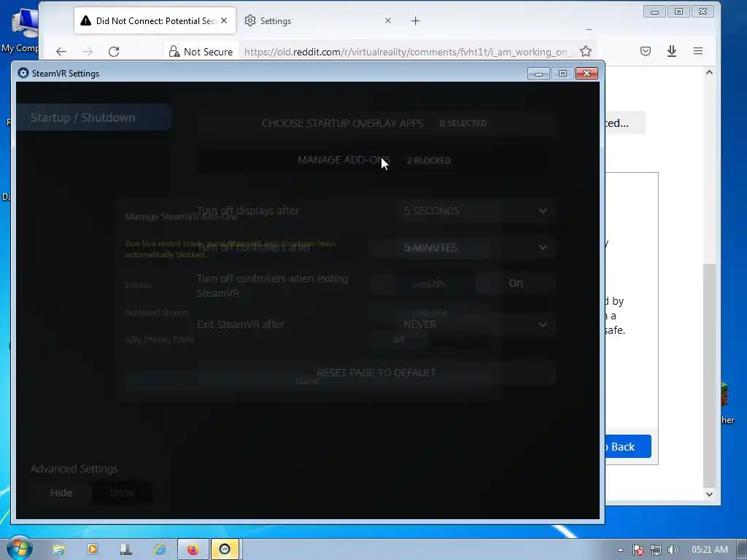Bookmark page with the star icon
Screen dimensions: 747x560
586,52
